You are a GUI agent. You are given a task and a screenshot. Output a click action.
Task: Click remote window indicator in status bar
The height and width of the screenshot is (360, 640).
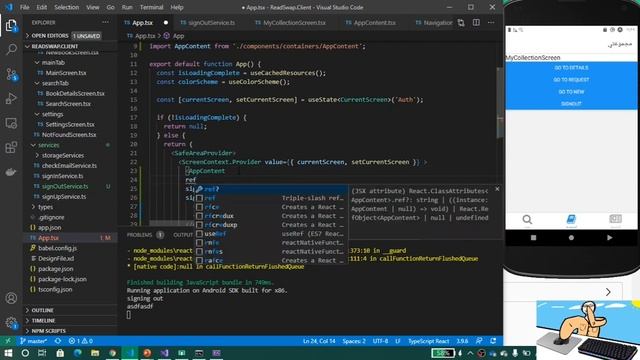click(8, 341)
